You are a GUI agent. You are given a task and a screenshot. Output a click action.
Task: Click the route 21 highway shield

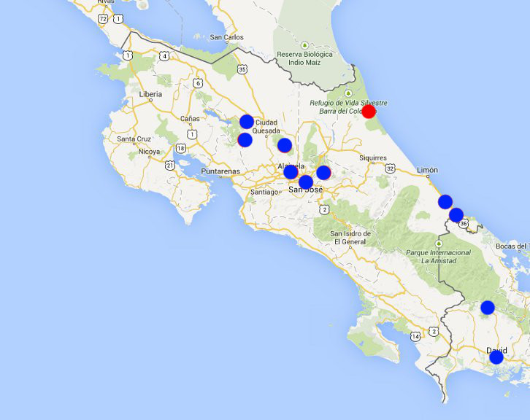(x=170, y=166)
